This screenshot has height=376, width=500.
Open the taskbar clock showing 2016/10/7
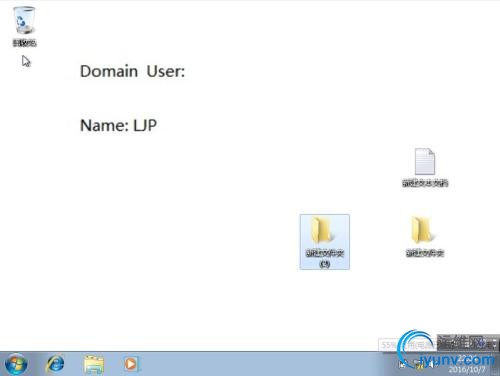pos(467,364)
